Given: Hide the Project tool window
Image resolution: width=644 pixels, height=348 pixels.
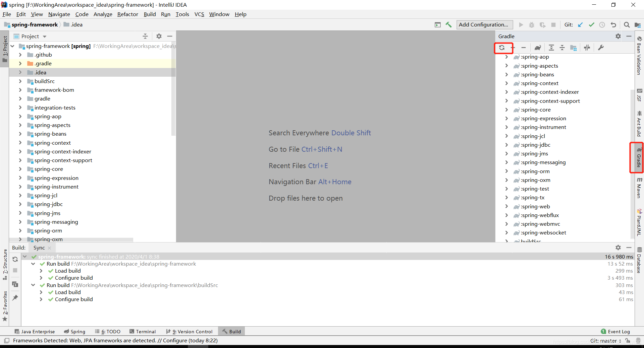Looking at the screenshot, I should pos(170,36).
